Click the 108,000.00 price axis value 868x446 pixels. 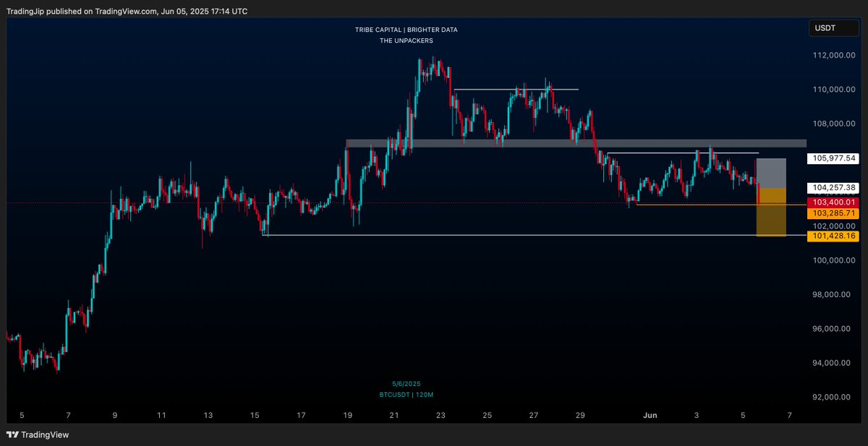pos(835,124)
